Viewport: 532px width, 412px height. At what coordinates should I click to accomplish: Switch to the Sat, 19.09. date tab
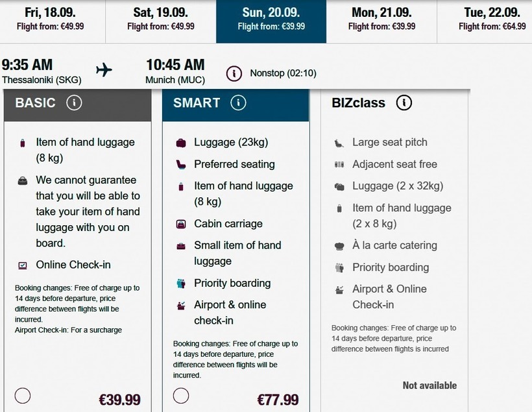point(161,19)
